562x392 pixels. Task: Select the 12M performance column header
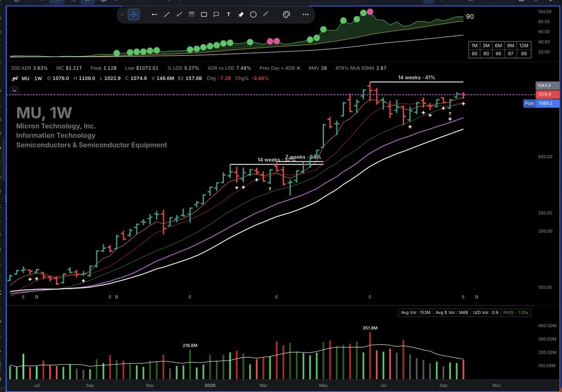pyautogui.click(x=524, y=46)
